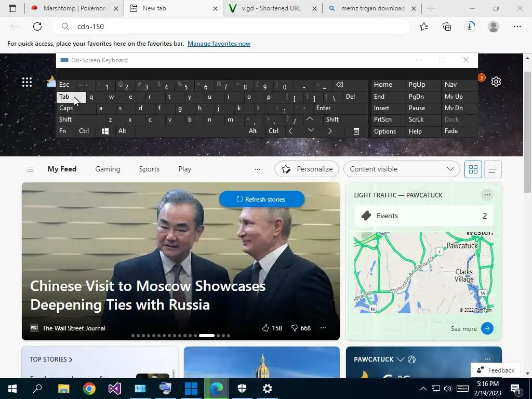The image size is (532, 399).
Task: Open File Explorer from the taskbar
Action: 64,389
